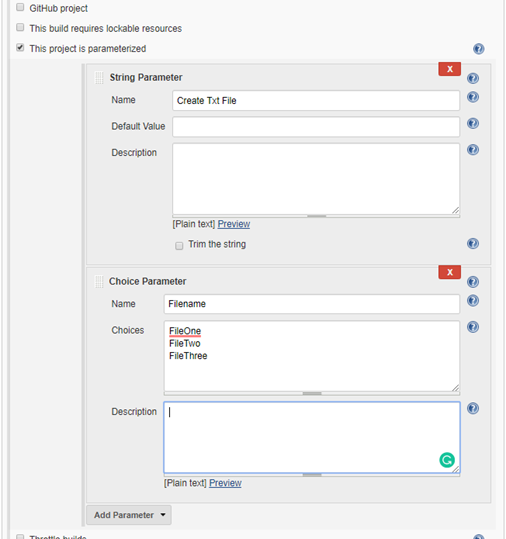Click Preview link under String Parameter description
Screen dimensions: 506x539
coord(234,224)
